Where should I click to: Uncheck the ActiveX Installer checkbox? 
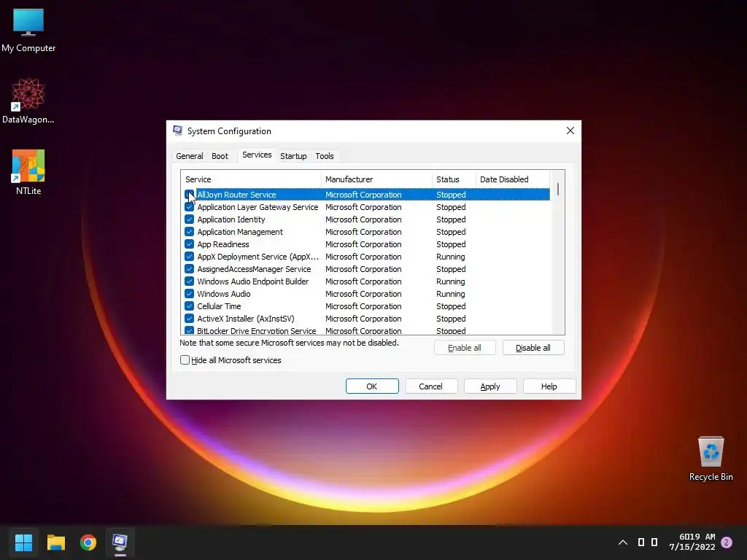pos(189,319)
